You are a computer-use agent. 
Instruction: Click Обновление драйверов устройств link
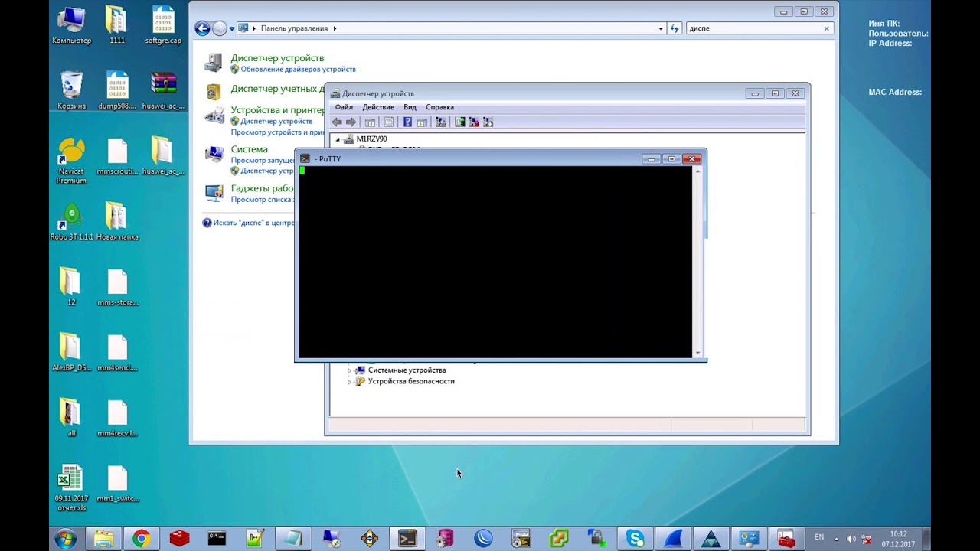pyautogui.click(x=298, y=70)
